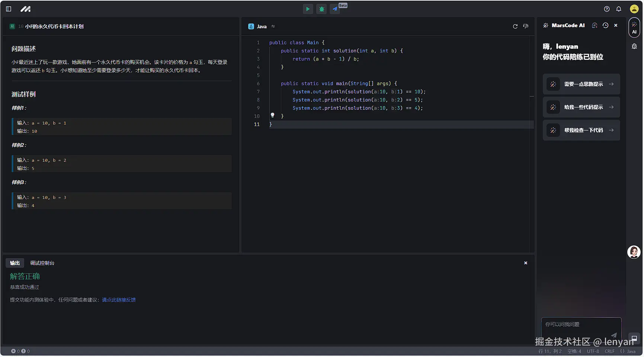644x357 pixels.
Task: Change the UTF-8 encoding in status bar
Action: pyautogui.click(x=593, y=351)
